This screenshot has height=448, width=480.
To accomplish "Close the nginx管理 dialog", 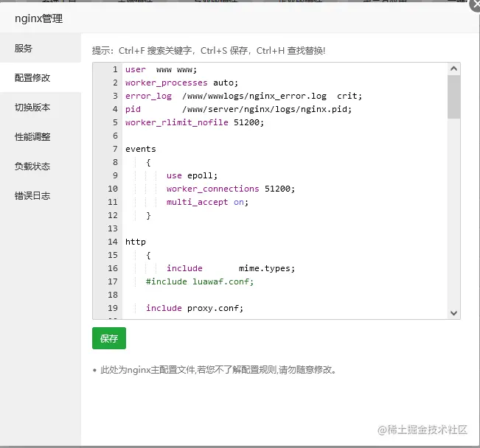I will (x=476, y=5).
